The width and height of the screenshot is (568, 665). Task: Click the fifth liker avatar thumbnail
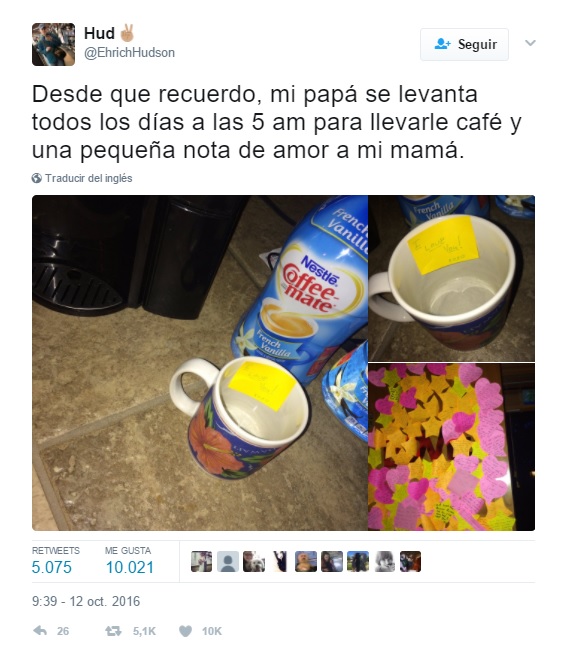(306, 561)
